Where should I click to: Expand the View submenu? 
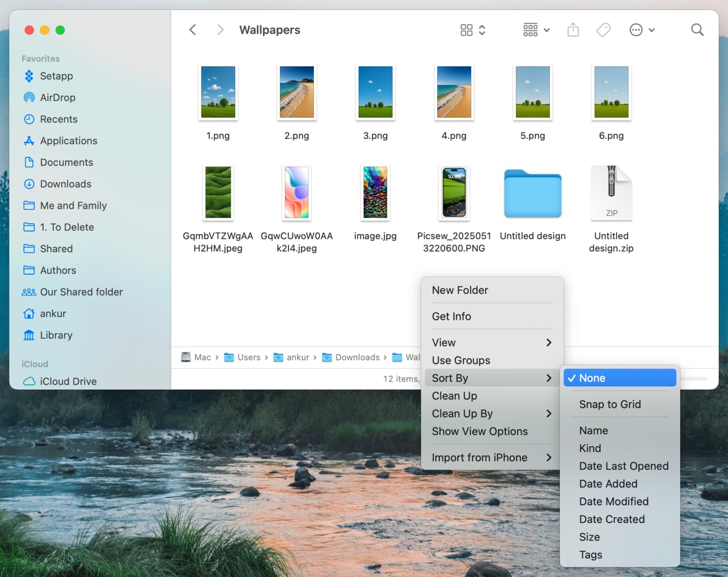(492, 343)
